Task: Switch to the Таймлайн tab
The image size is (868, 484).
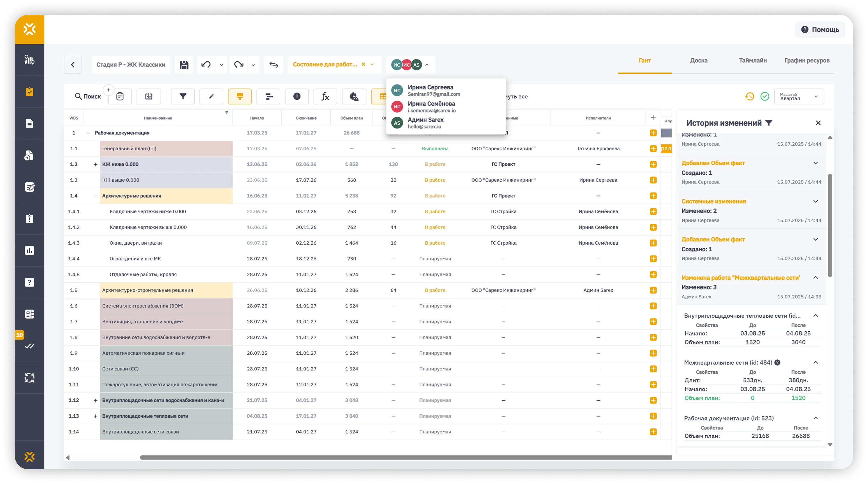Action: pos(753,61)
